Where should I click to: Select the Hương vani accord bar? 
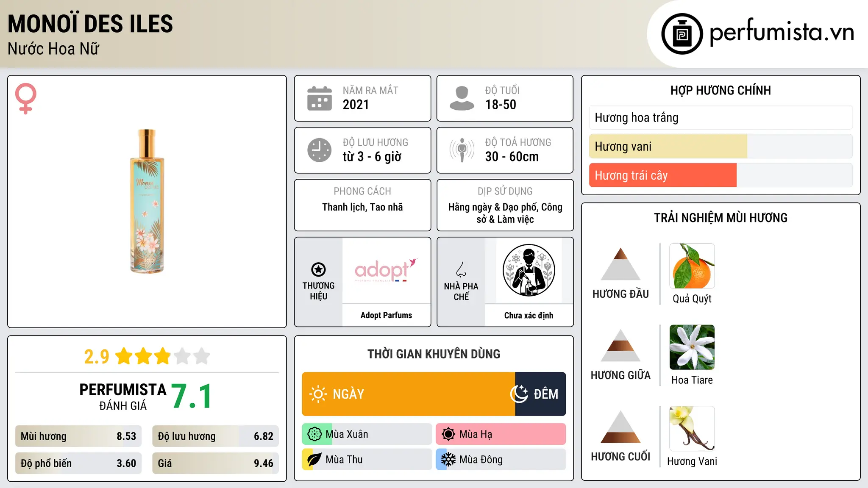(721, 146)
